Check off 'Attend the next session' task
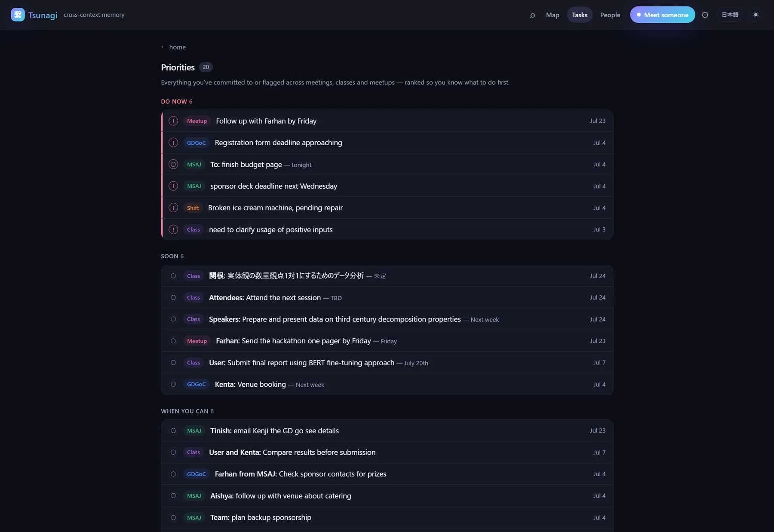This screenshot has width=774, height=532. pos(173,297)
